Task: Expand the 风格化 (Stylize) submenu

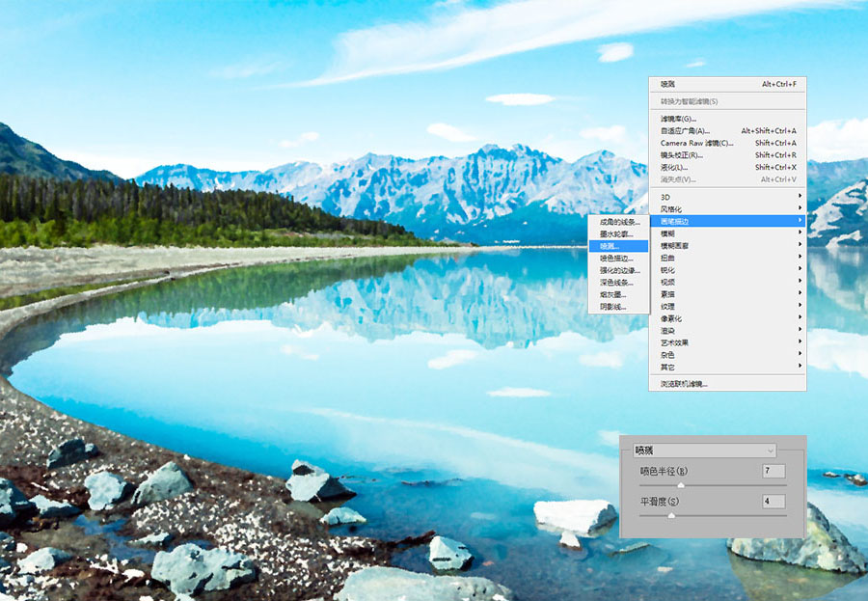Action: [727, 209]
